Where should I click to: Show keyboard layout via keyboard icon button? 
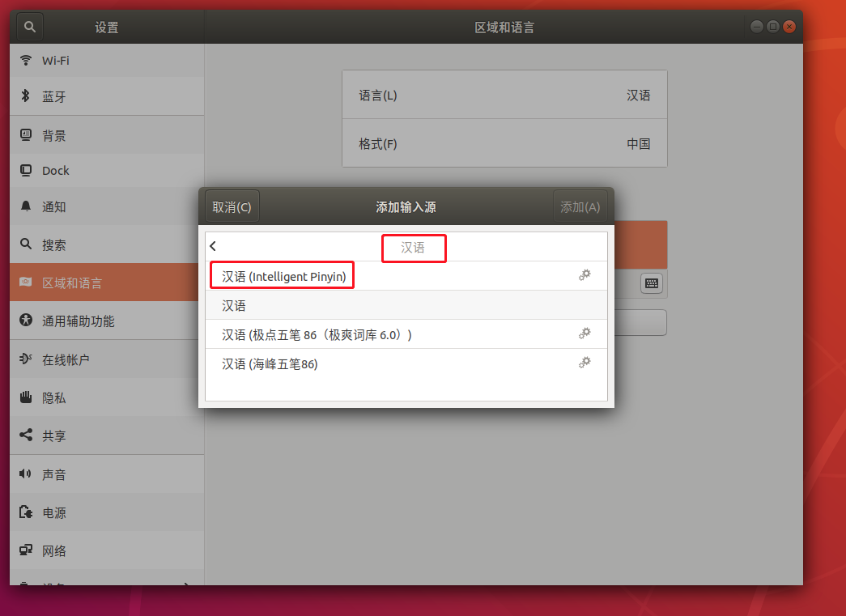click(x=652, y=283)
